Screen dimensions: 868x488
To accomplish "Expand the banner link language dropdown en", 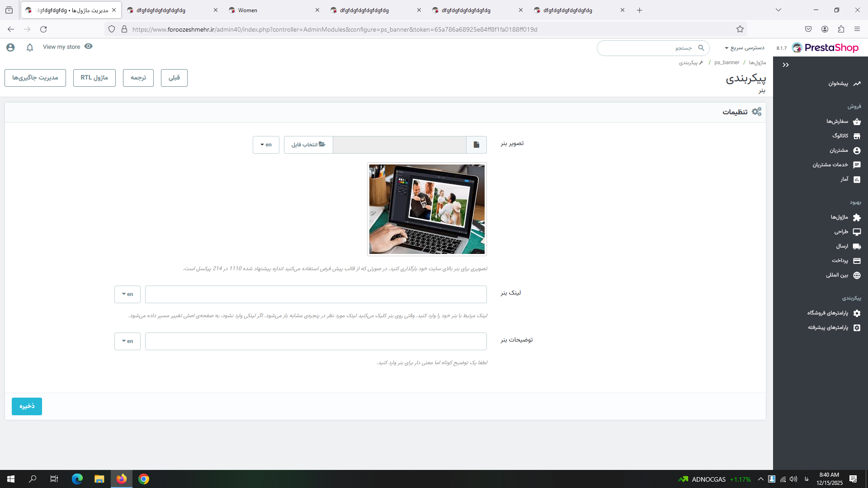I will tap(127, 294).
